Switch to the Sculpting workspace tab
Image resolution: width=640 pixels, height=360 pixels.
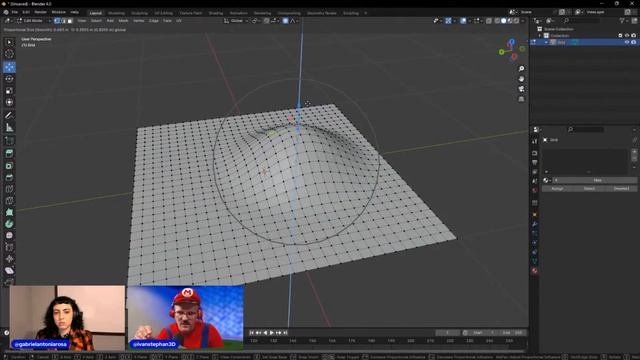(x=140, y=13)
